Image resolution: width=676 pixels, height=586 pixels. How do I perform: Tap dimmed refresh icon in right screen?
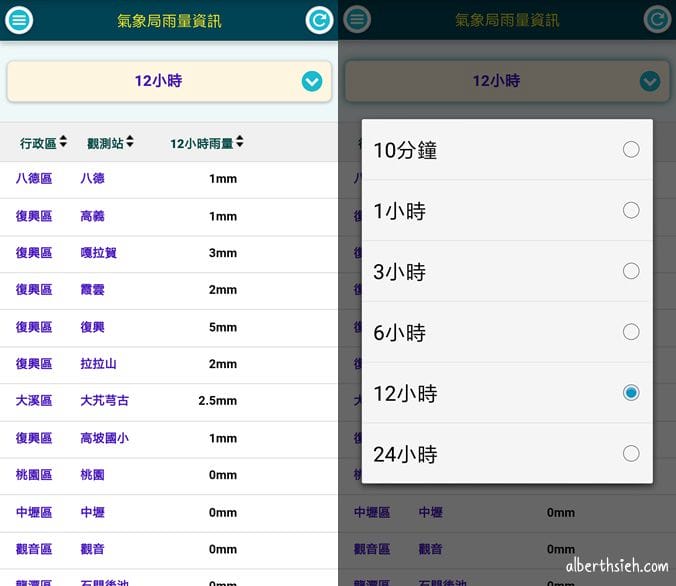657,19
